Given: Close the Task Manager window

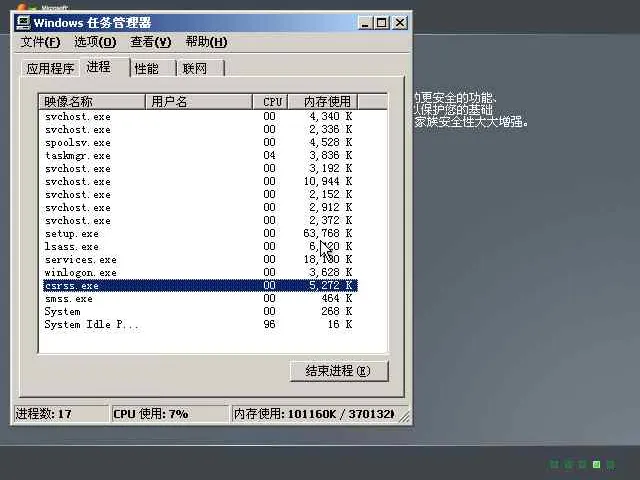Looking at the screenshot, I should click(x=400, y=22).
